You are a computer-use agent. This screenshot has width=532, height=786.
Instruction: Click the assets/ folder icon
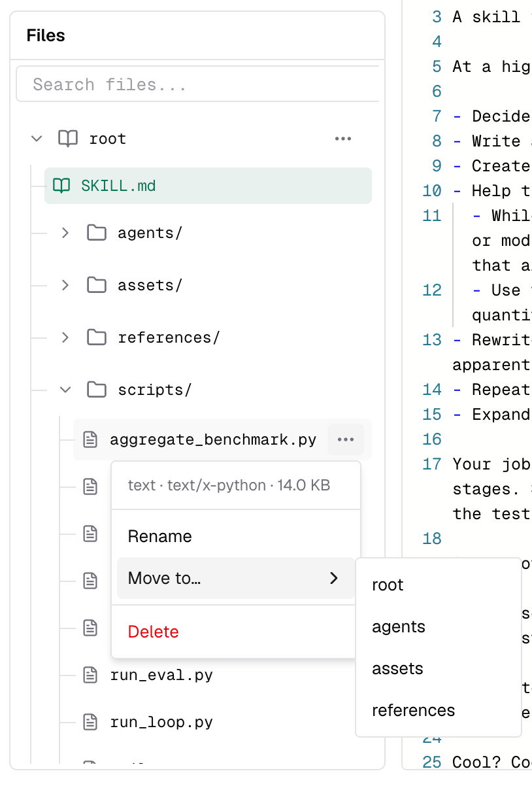97,284
